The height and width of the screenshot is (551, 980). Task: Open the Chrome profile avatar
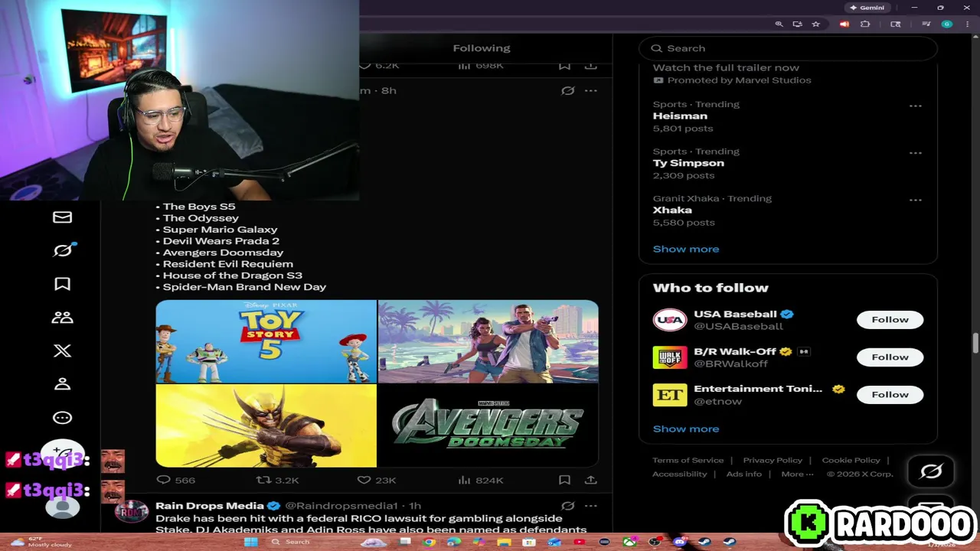[x=947, y=24]
